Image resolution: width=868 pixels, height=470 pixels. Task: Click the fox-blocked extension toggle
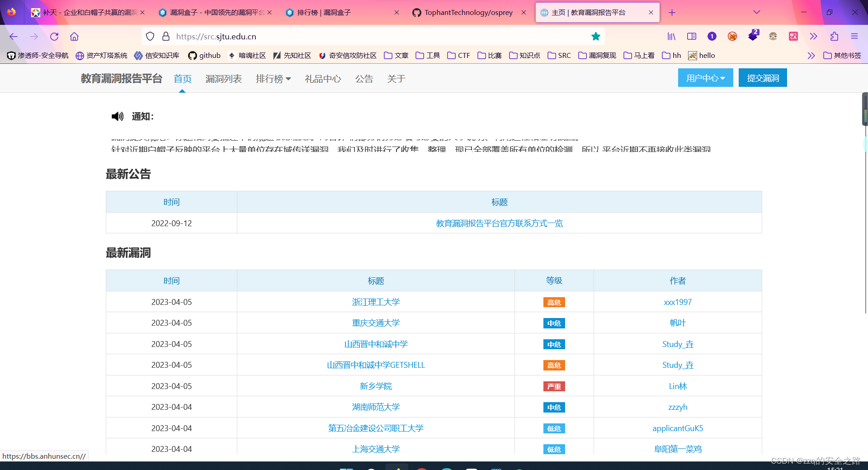[732, 36]
